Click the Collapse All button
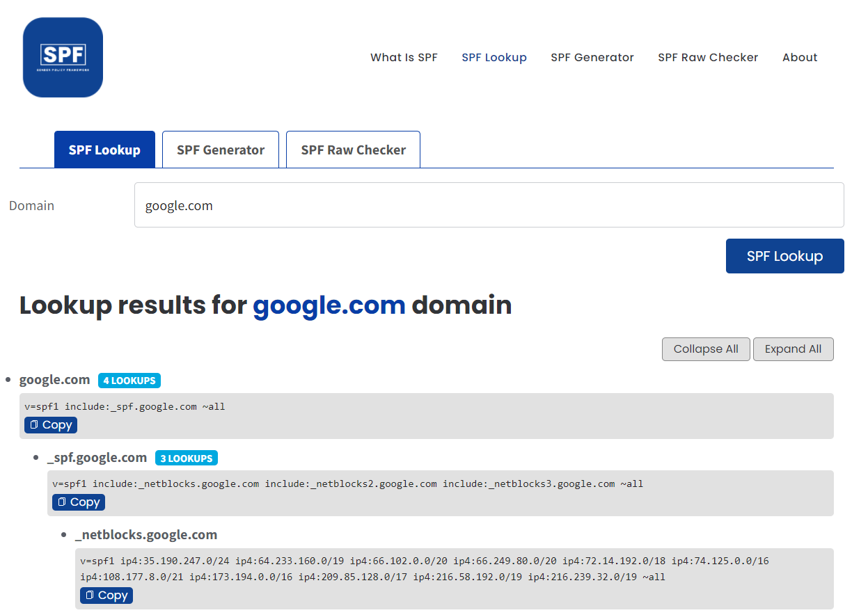The image size is (868, 615). 706,349
